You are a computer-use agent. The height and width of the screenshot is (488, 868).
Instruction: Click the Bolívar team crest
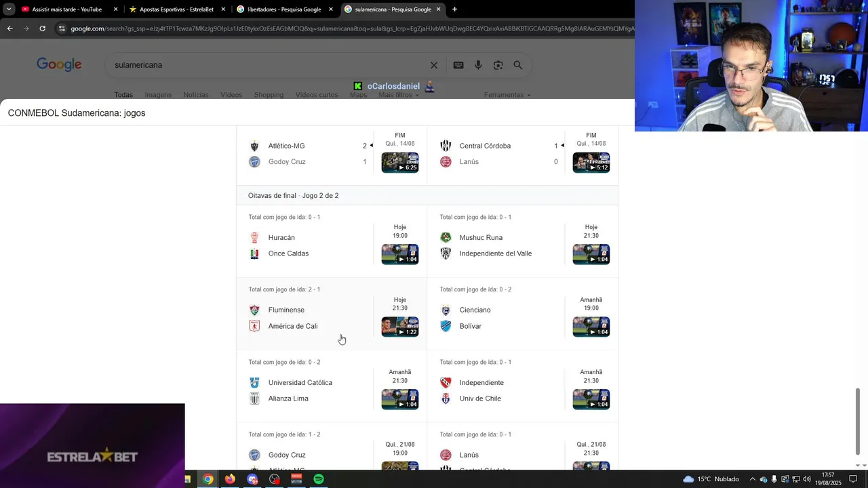click(x=446, y=326)
